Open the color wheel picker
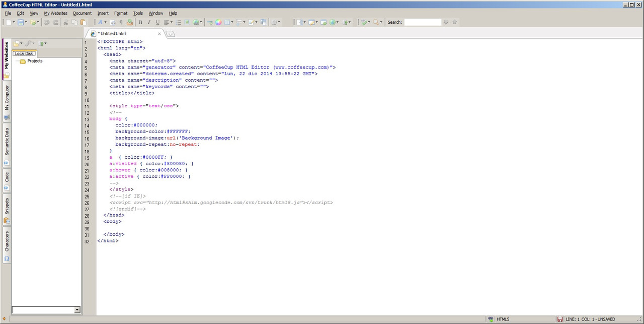The image size is (644, 324). point(218,22)
